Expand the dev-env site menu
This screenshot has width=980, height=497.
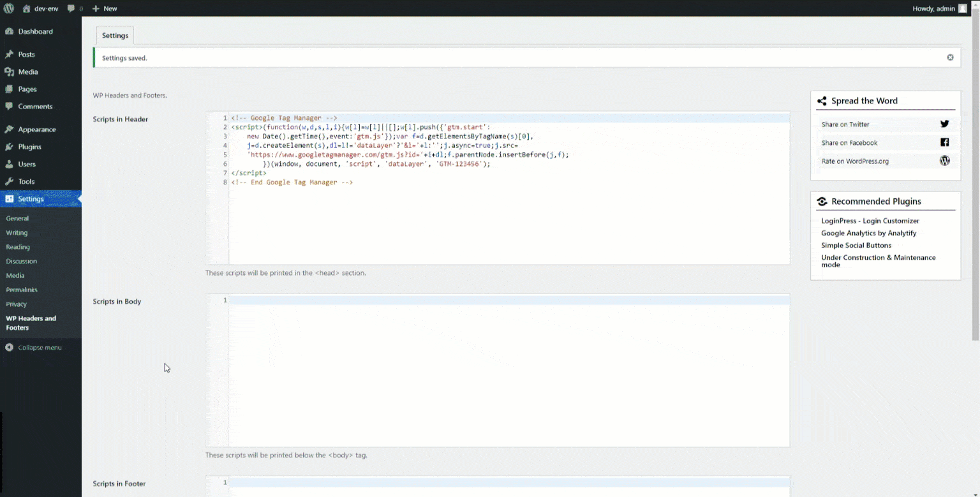click(40, 8)
